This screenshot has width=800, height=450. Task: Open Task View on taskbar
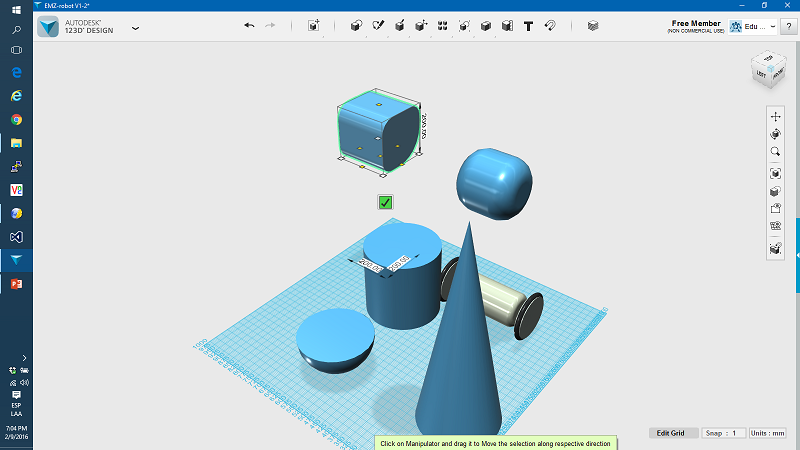click(x=16, y=50)
